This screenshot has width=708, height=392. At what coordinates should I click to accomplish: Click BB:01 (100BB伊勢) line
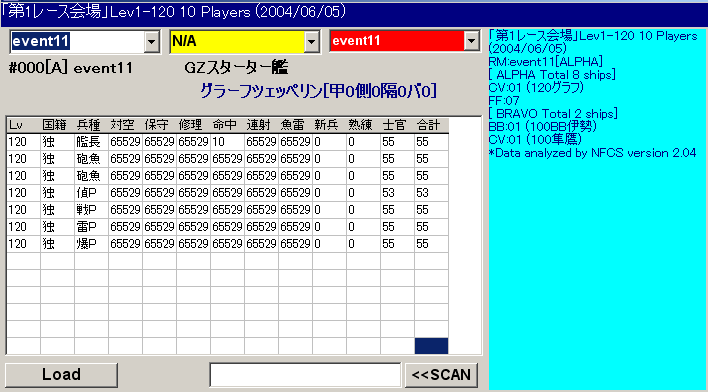coord(543,126)
